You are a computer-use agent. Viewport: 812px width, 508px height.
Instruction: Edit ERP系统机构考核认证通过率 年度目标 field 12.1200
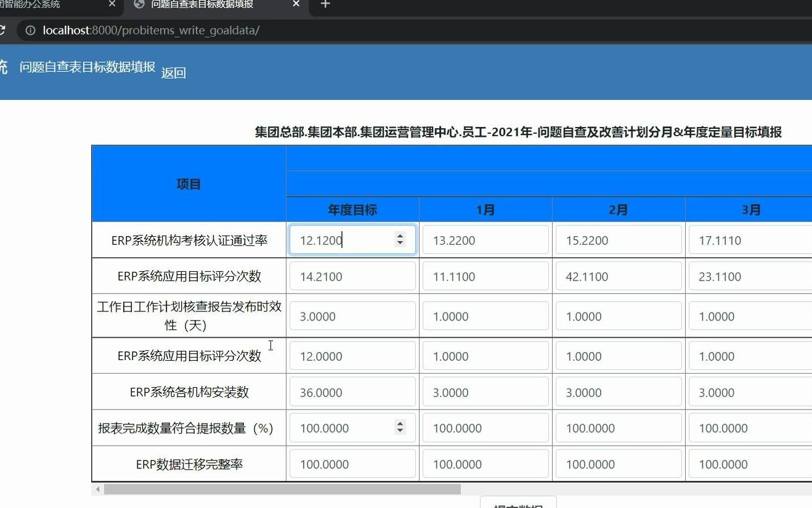pyautogui.click(x=352, y=240)
